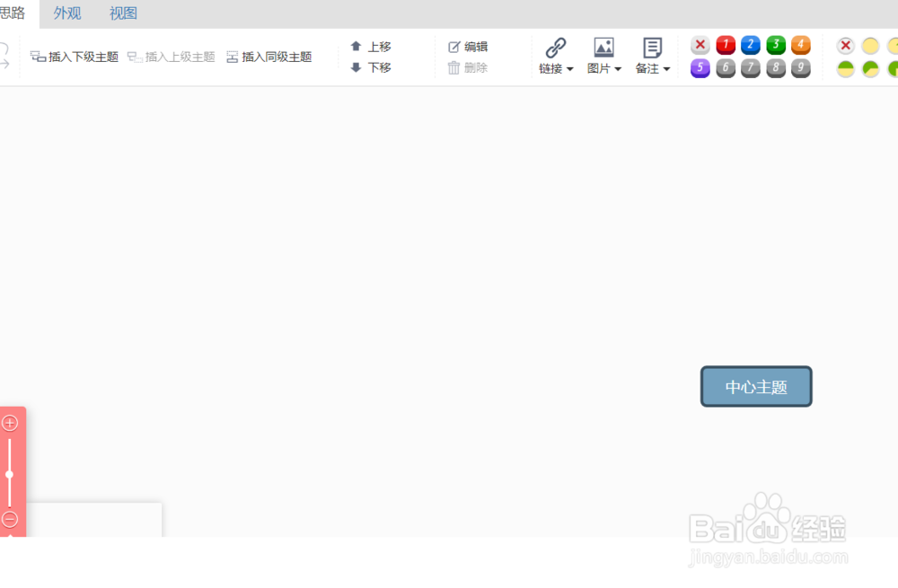Zoom in with the plus button
The image size is (898, 588).
[10, 423]
